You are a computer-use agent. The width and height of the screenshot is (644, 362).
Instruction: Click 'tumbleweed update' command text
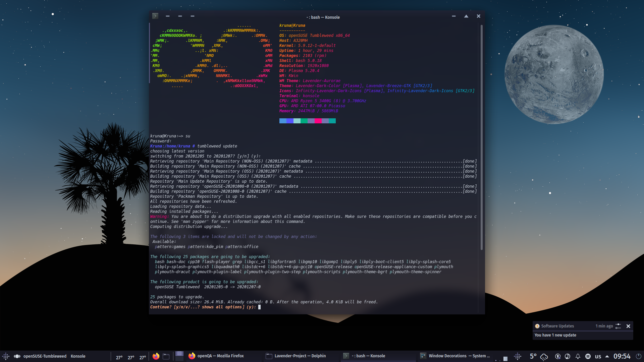[x=217, y=146]
